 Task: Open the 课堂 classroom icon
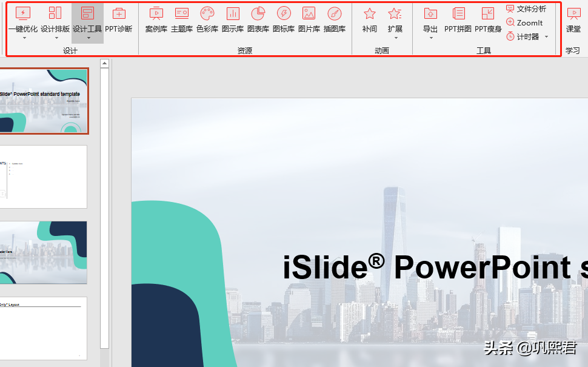click(573, 14)
